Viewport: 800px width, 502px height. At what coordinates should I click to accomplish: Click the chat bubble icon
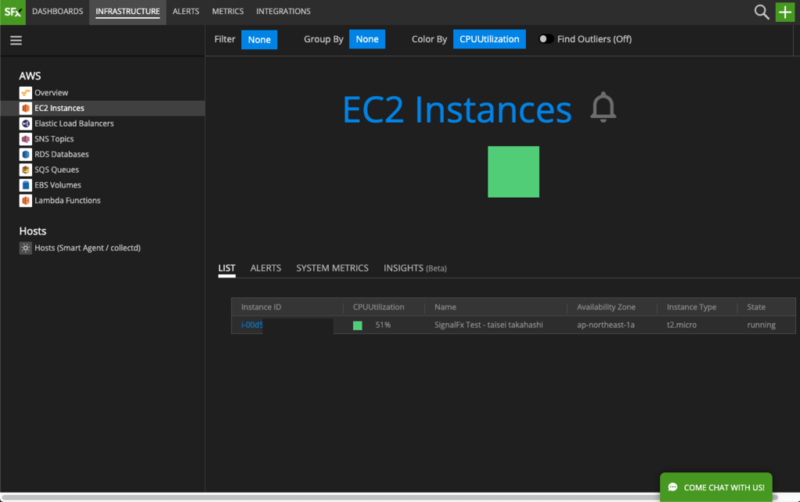672,487
